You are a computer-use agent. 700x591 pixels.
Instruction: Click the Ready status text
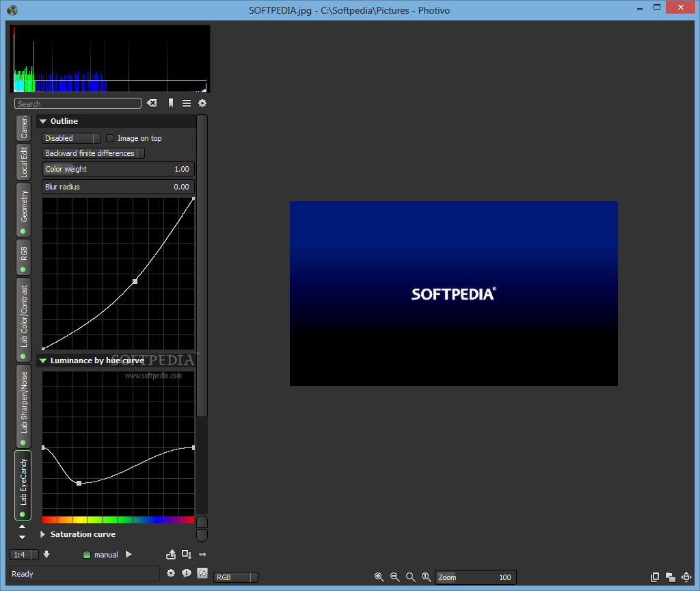tap(23, 574)
